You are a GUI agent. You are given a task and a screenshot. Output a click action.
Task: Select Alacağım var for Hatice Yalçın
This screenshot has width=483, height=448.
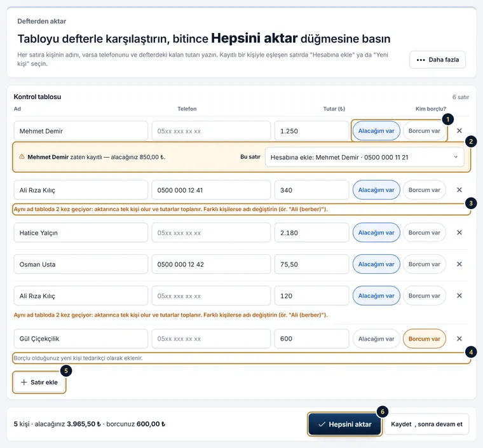pyautogui.click(x=376, y=233)
